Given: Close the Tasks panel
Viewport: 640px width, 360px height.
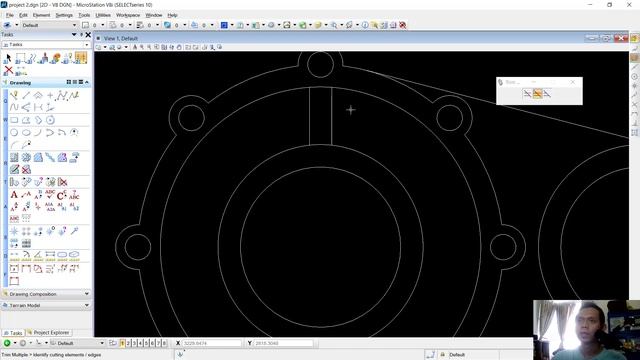Looking at the screenshot, I should pyautogui.click(x=88, y=35).
